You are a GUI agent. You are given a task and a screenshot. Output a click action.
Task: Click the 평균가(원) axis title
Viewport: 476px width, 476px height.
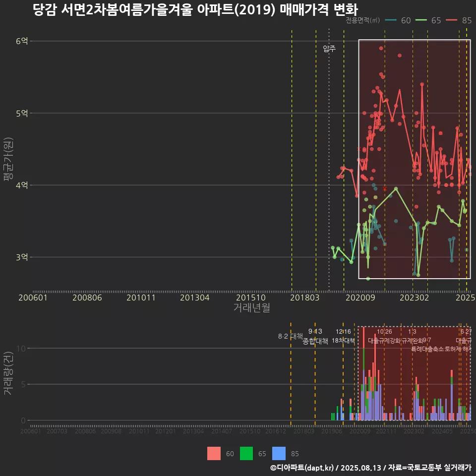click(x=8, y=159)
